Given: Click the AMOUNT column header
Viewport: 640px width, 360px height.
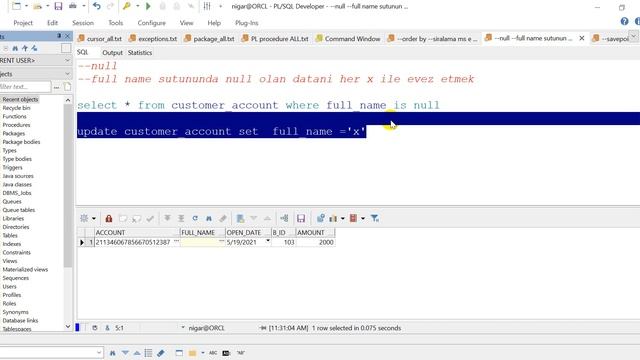Looking at the screenshot, I should [x=315, y=233].
